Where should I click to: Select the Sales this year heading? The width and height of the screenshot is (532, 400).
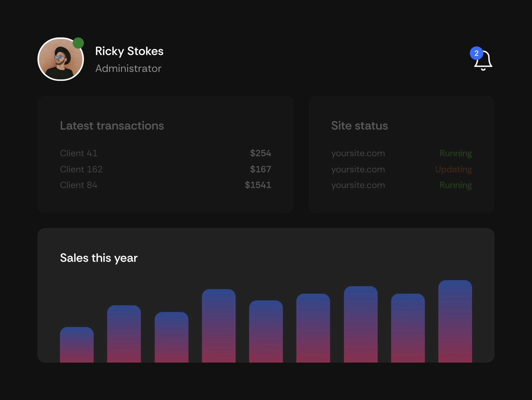pos(99,258)
